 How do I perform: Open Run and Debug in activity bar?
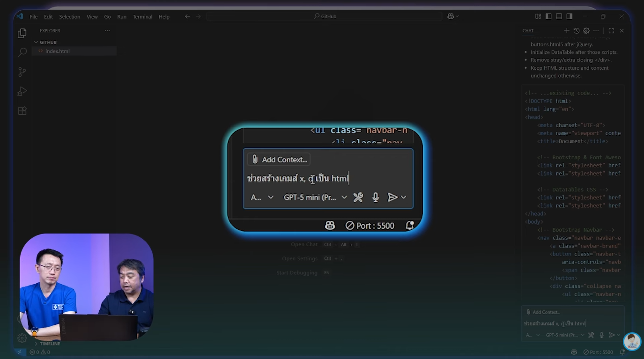pyautogui.click(x=22, y=91)
